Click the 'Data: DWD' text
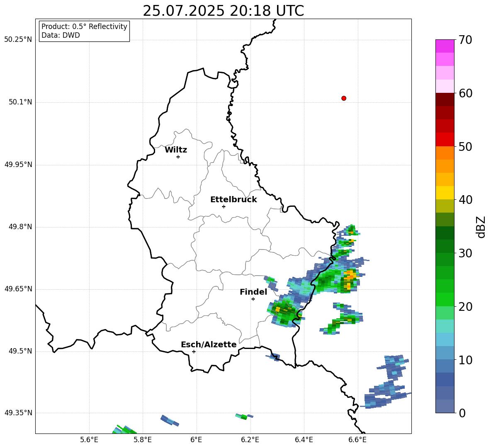Screen dimensions: 491x448 (x=61, y=35)
